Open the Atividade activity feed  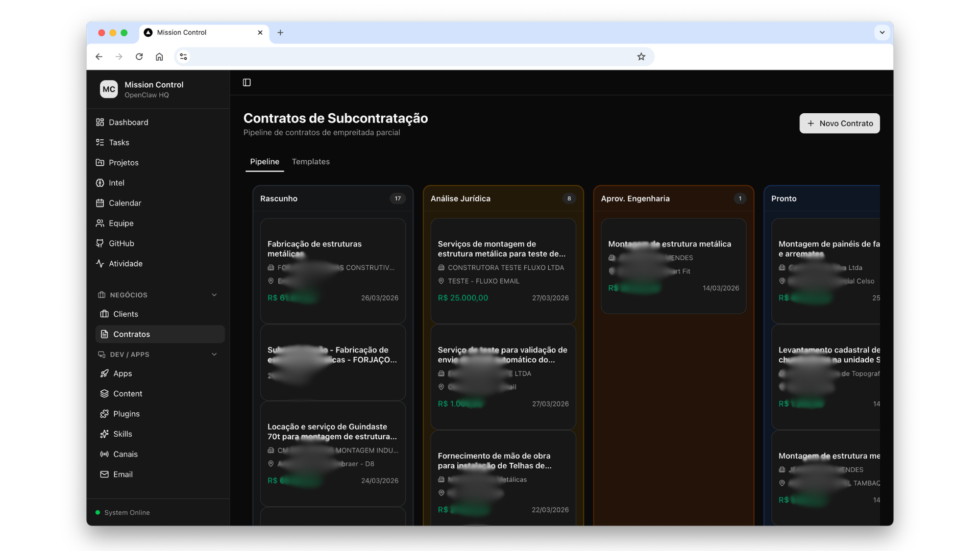(126, 263)
